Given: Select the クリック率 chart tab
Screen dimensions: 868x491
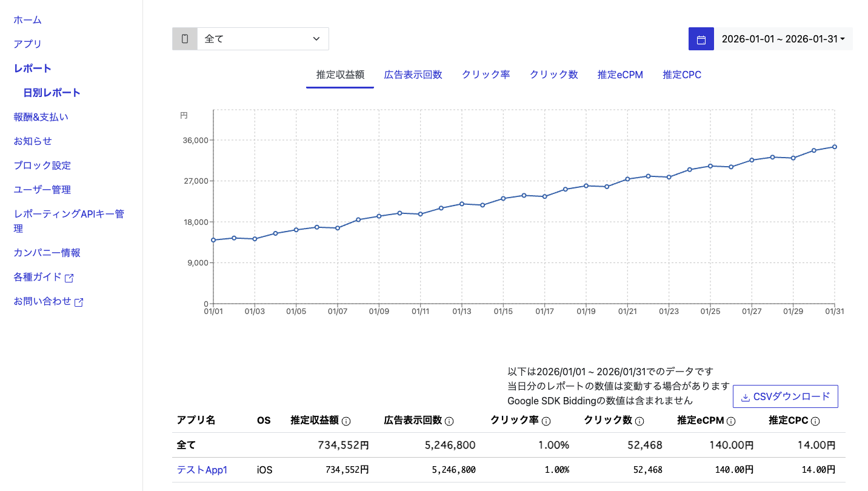Looking at the screenshot, I should (485, 75).
